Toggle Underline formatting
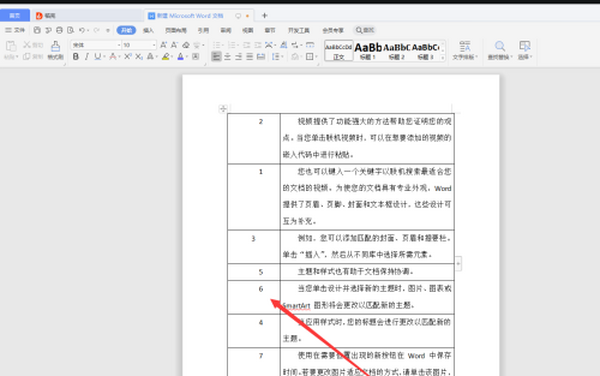Viewport: 600px width, 376px height. (x=98, y=57)
